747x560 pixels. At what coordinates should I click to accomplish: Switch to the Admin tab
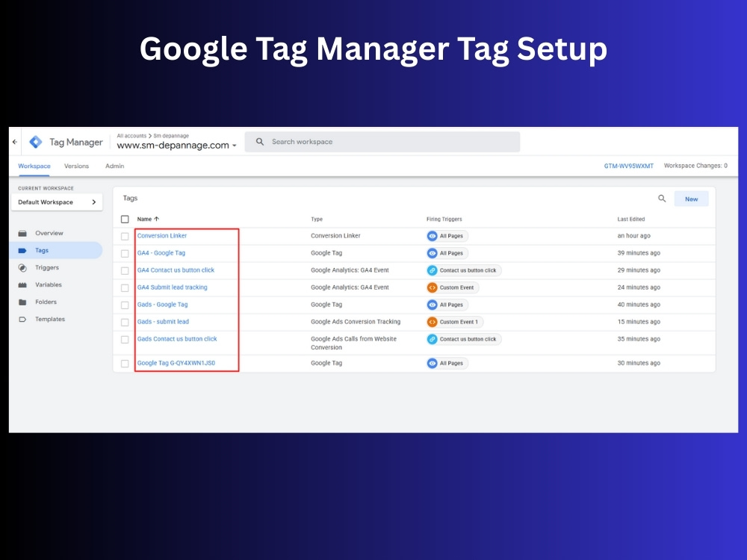[x=114, y=166]
